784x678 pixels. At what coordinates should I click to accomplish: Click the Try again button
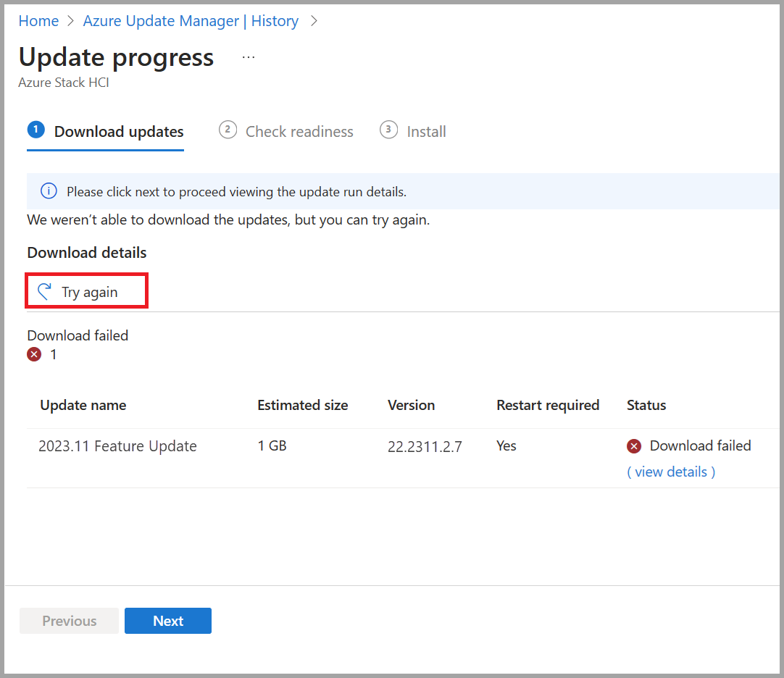pyautogui.click(x=86, y=291)
